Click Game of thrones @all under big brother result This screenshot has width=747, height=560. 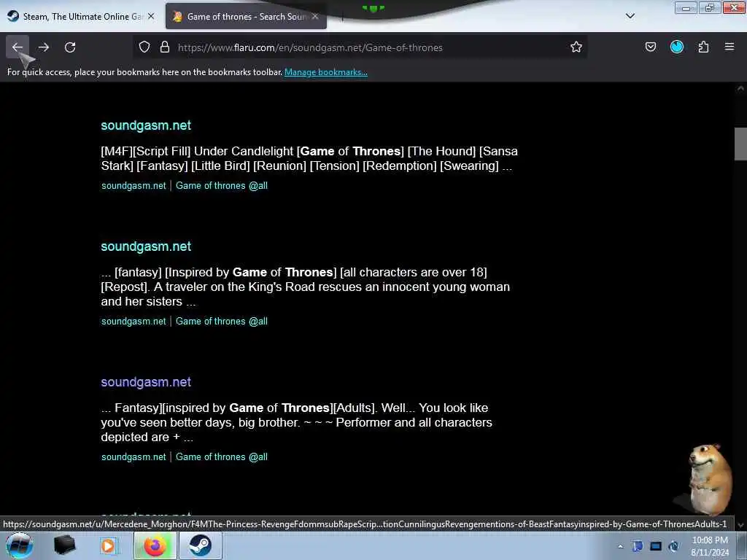point(222,457)
